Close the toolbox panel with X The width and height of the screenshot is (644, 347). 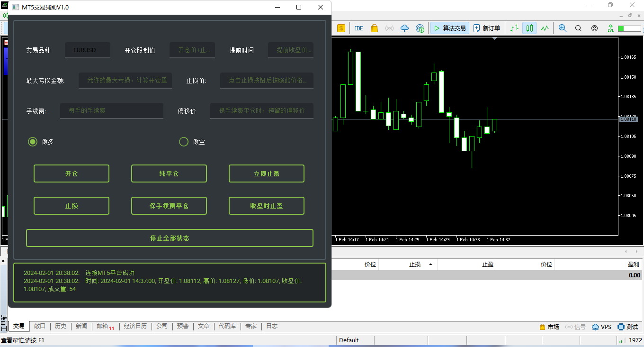click(x=3, y=261)
